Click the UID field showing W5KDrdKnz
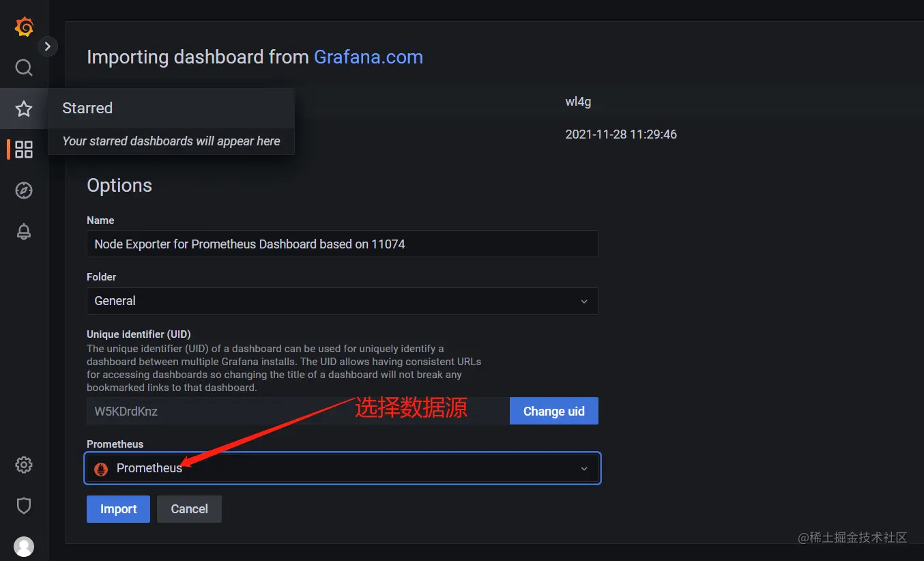 click(x=298, y=411)
